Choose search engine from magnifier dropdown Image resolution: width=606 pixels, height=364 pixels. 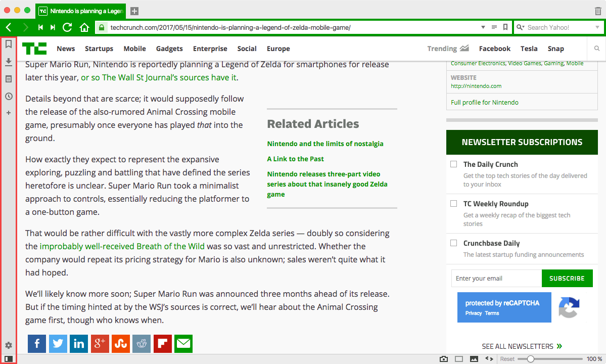(521, 27)
